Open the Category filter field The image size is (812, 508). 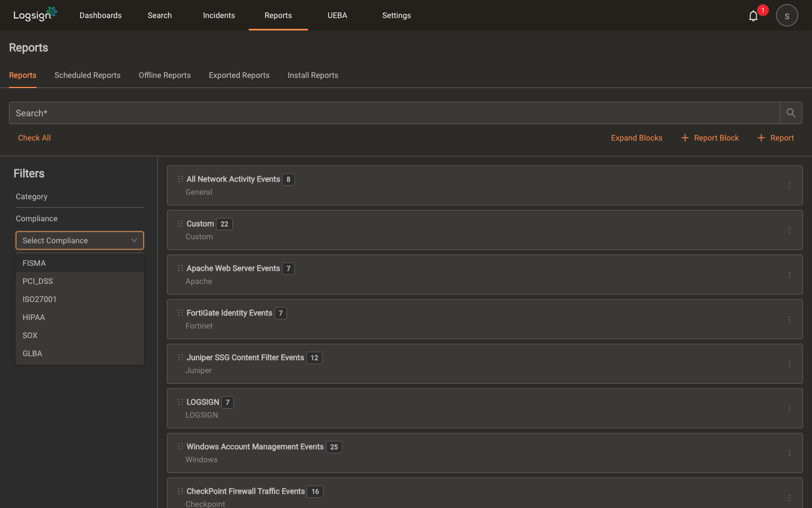pos(80,196)
